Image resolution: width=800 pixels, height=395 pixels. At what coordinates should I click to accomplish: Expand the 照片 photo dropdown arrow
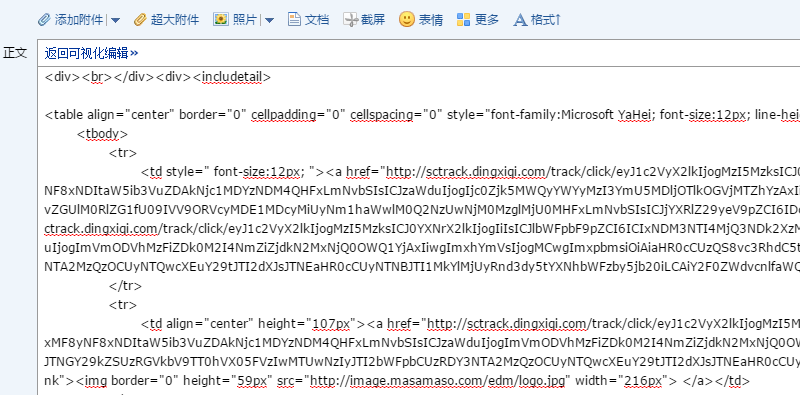click(269, 20)
